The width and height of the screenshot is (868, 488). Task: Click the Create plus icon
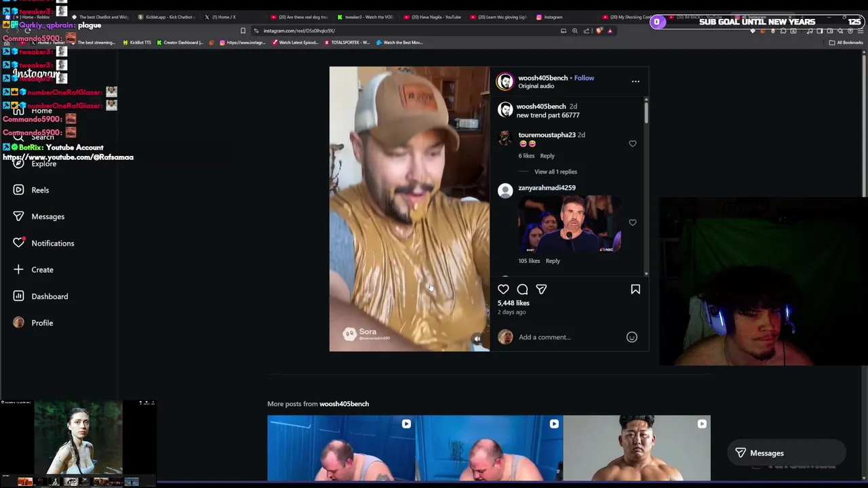18,270
